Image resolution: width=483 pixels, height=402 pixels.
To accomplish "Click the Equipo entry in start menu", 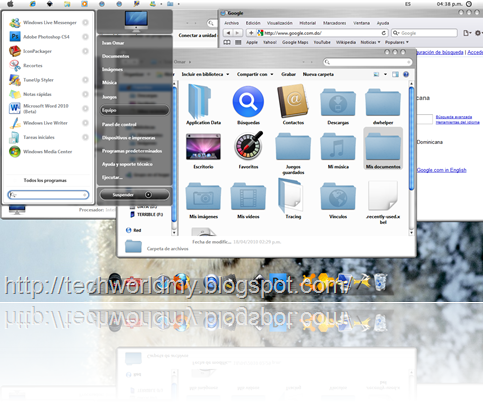I will (135, 110).
